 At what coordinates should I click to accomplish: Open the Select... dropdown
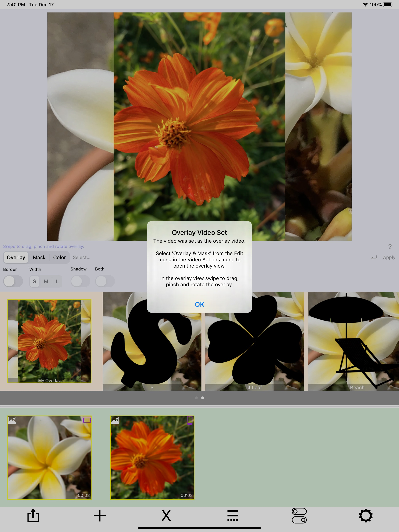coord(82,257)
